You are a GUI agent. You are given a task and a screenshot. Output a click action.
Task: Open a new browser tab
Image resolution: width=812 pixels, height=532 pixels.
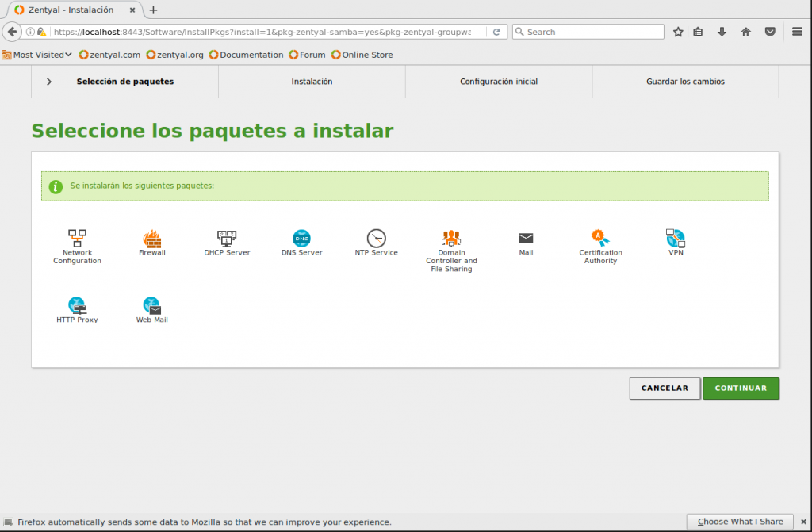tap(153, 10)
